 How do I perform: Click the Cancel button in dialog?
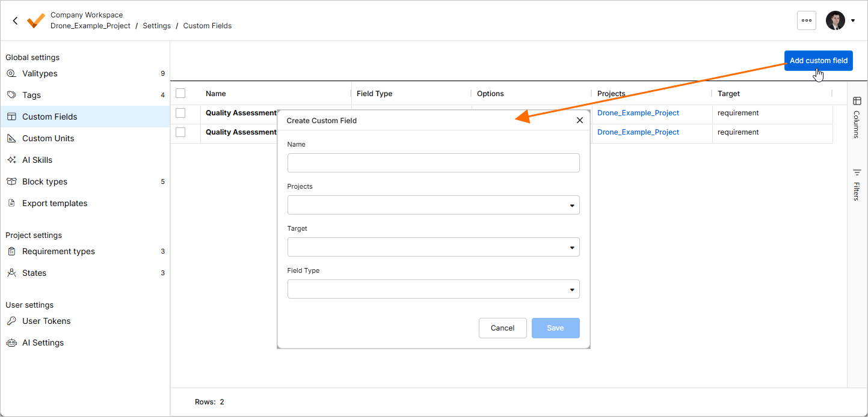(503, 328)
